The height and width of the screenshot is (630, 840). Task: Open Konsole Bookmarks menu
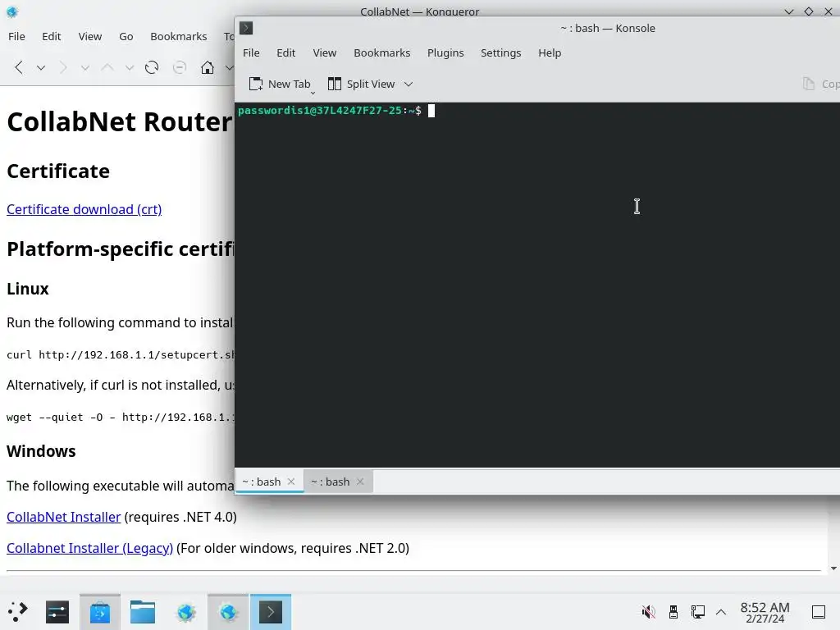pyautogui.click(x=382, y=53)
